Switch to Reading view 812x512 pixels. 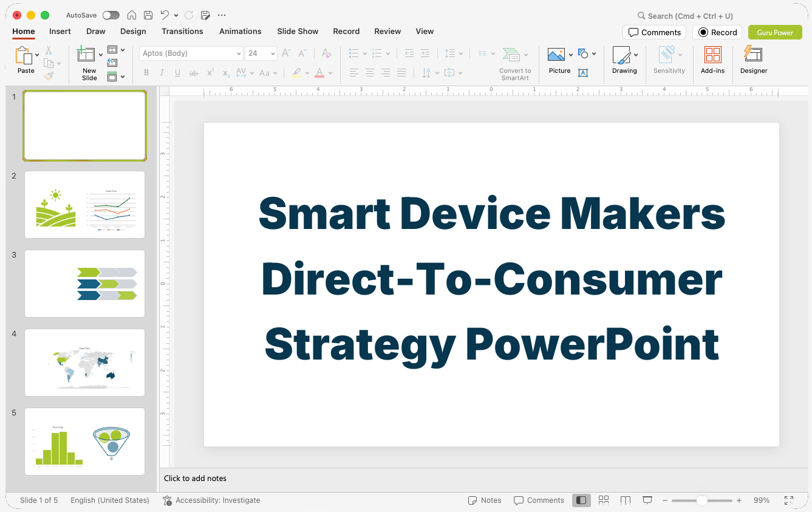click(626, 500)
